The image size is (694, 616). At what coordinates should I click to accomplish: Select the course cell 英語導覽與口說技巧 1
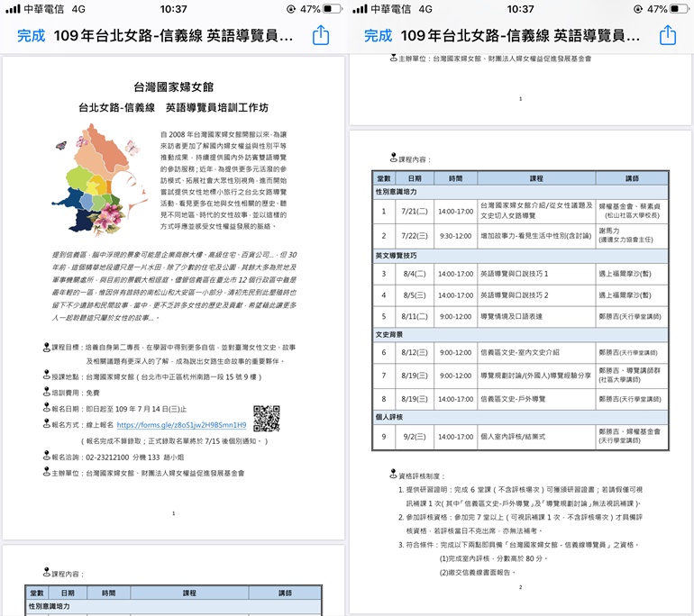536,274
